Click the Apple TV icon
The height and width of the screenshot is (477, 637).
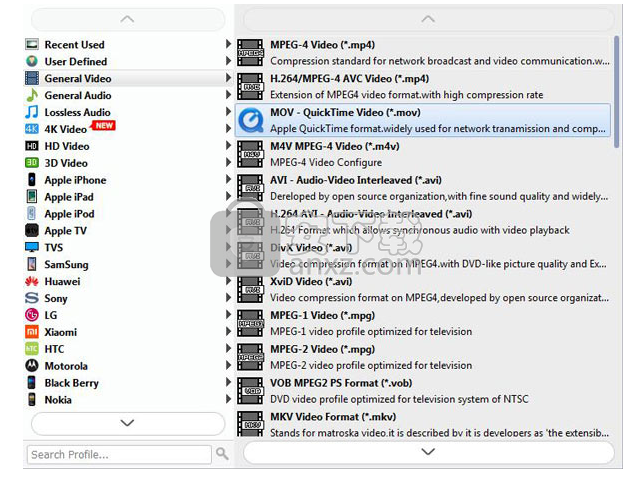point(32,230)
